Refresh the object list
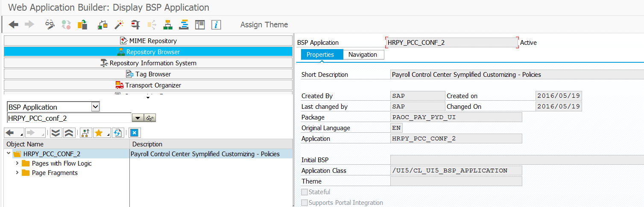The image size is (644, 207). tap(118, 133)
